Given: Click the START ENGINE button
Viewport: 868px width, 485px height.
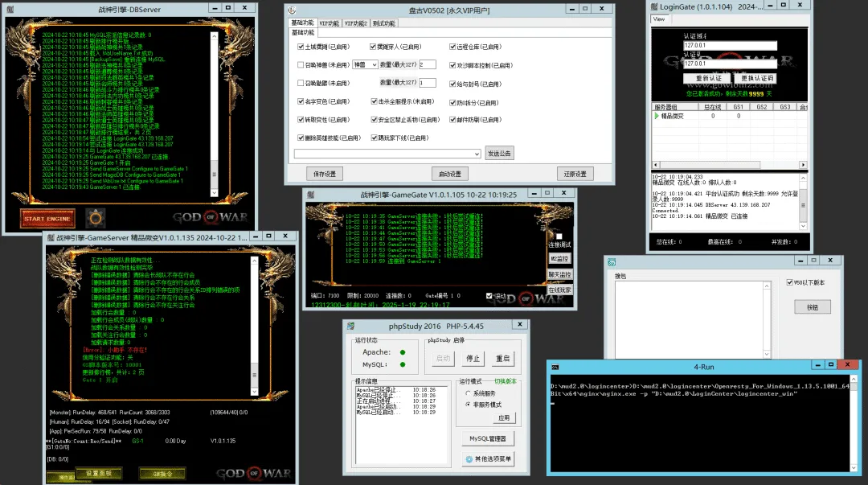Looking at the screenshot, I should click(x=47, y=219).
